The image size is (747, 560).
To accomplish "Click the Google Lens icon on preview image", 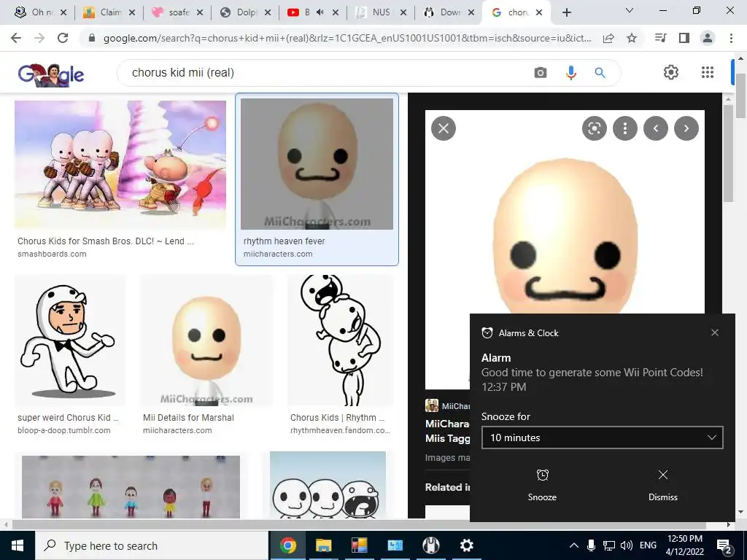I will coord(594,128).
